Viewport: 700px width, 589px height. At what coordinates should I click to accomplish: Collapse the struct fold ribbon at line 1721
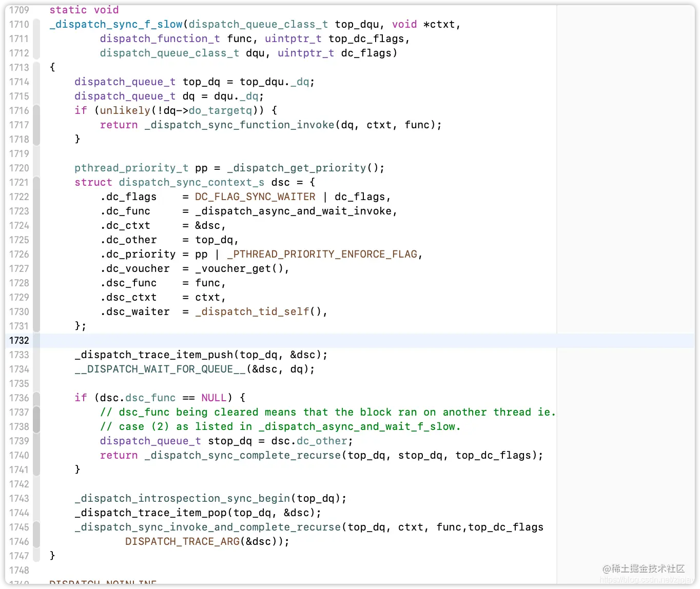click(x=36, y=254)
